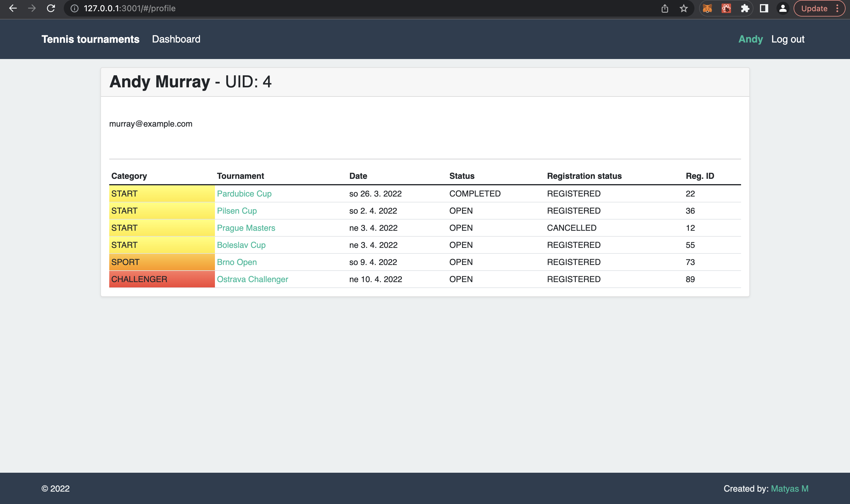This screenshot has width=850, height=504.
Task: Reload the page with refresh icon
Action: tap(51, 9)
